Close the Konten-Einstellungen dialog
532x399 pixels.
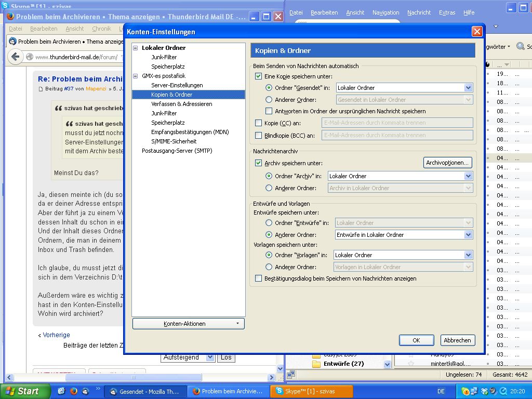pos(477,32)
